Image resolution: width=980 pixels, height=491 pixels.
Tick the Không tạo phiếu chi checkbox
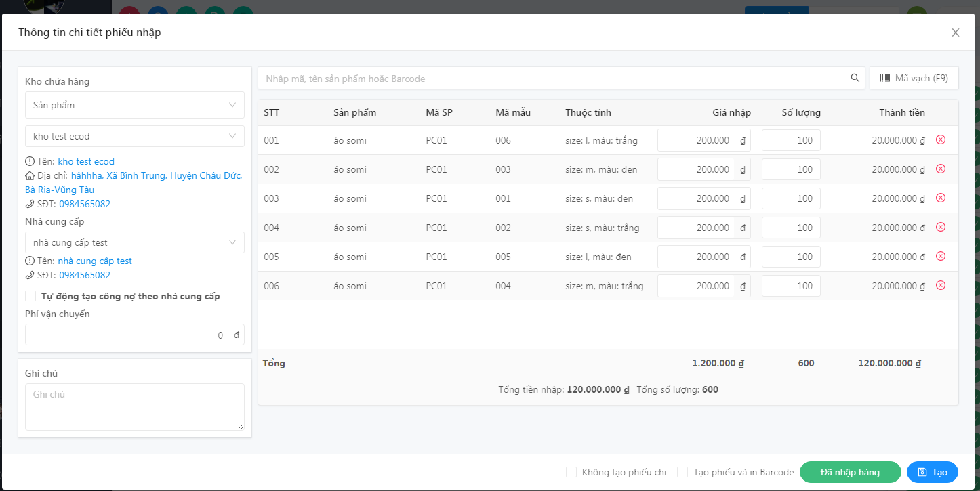coord(571,472)
